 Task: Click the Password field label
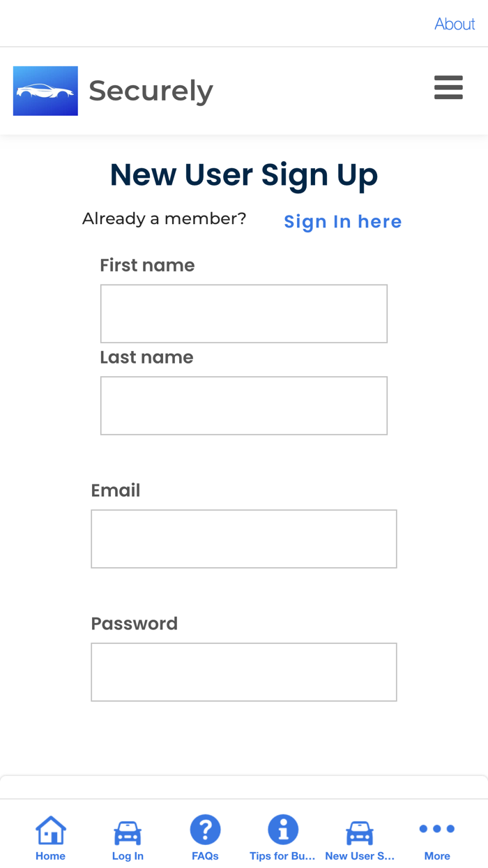click(x=135, y=623)
